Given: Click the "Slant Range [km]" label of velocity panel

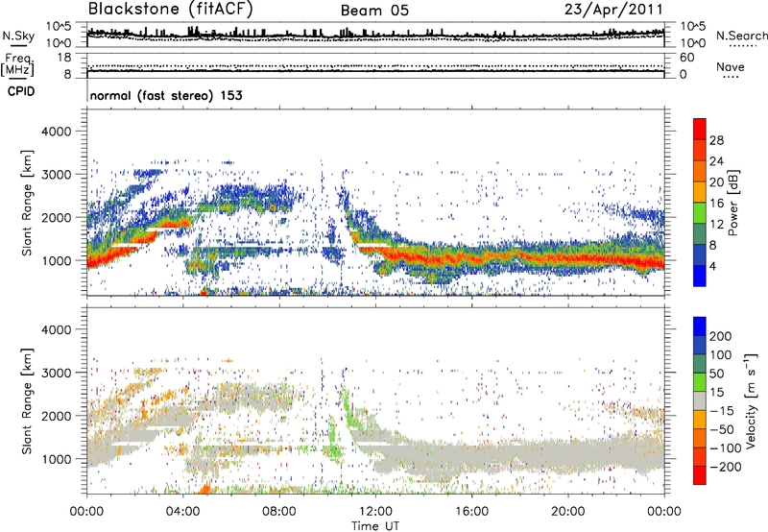Looking at the screenshot, I should pos(27,400).
